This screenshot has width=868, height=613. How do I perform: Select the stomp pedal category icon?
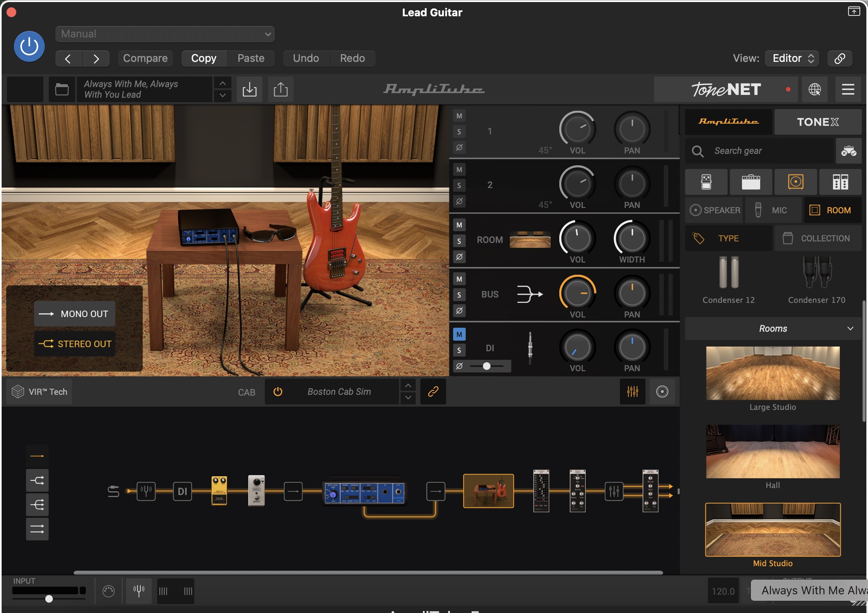[x=707, y=182]
